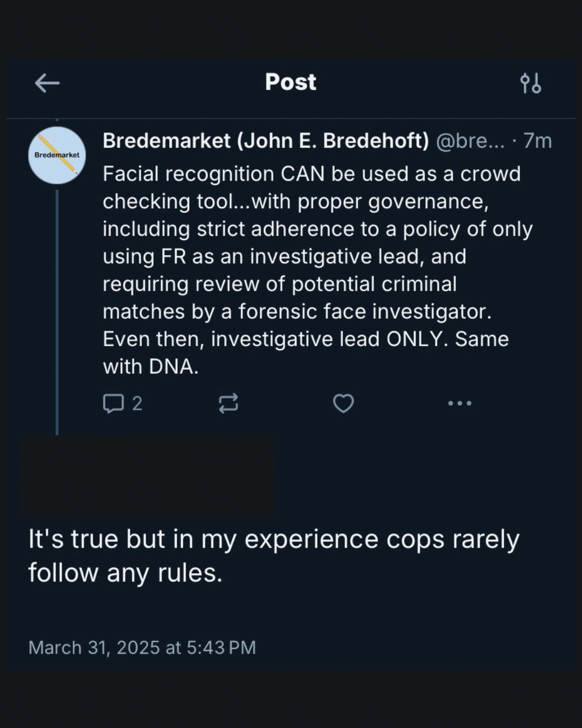Open the reply filter settings icon

coord(530,83)
